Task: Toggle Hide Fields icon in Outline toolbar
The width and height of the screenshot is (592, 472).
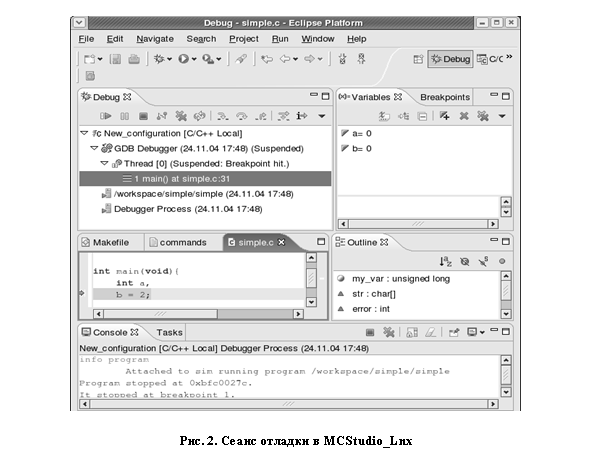Action: coord(464,261)
